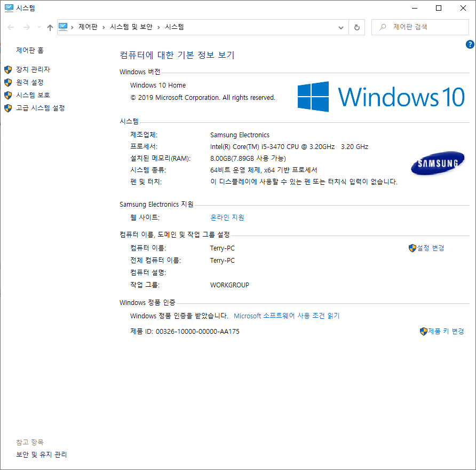Go up one level with up arrow
Screen dimensions: 476x470
[50, 27]
